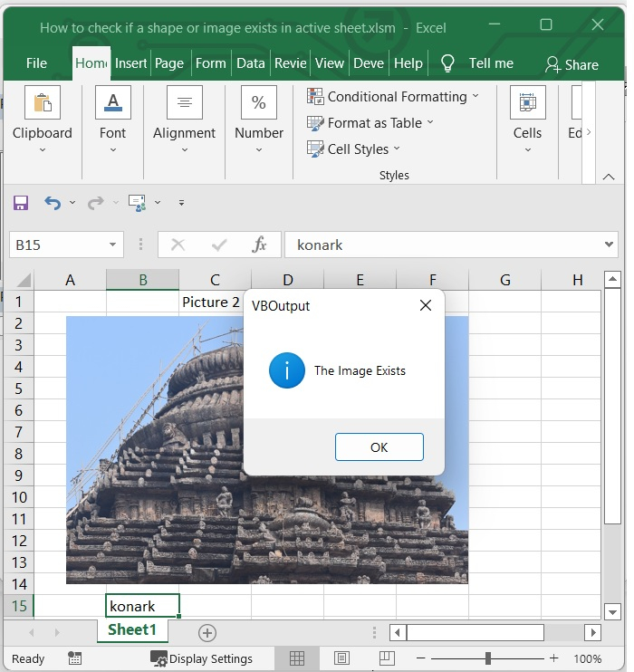Click the Tell me lightbulb icon

click(447, 64)
